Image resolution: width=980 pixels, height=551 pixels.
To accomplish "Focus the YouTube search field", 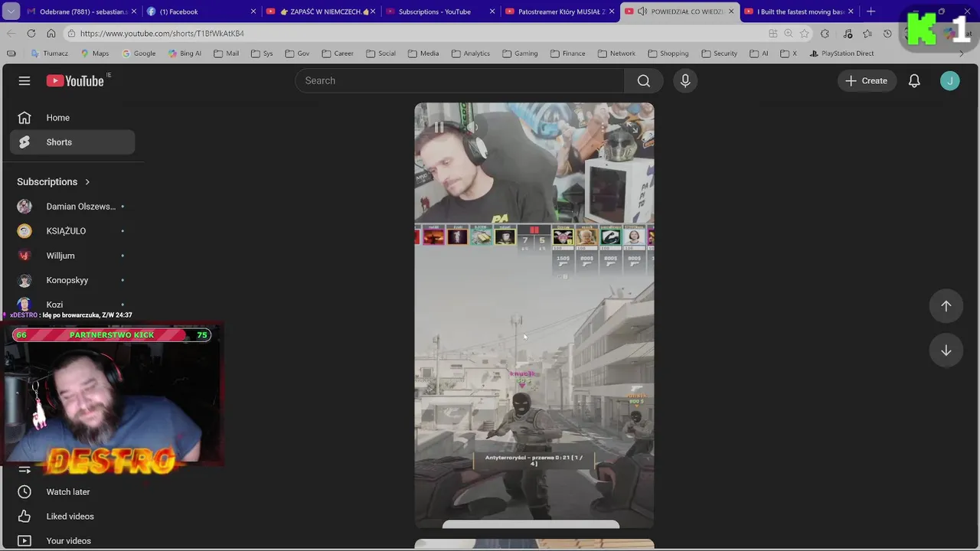I will point(459,80).
